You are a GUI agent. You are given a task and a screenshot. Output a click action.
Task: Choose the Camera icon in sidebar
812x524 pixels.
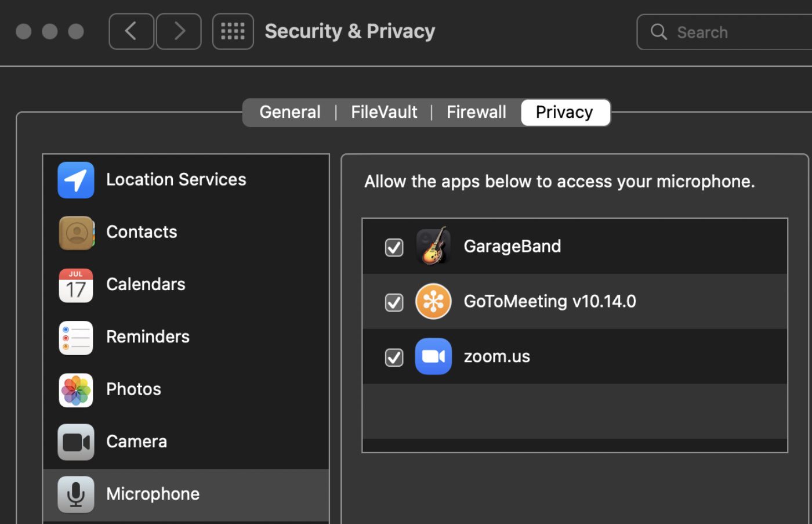click(x=76, y=442)
